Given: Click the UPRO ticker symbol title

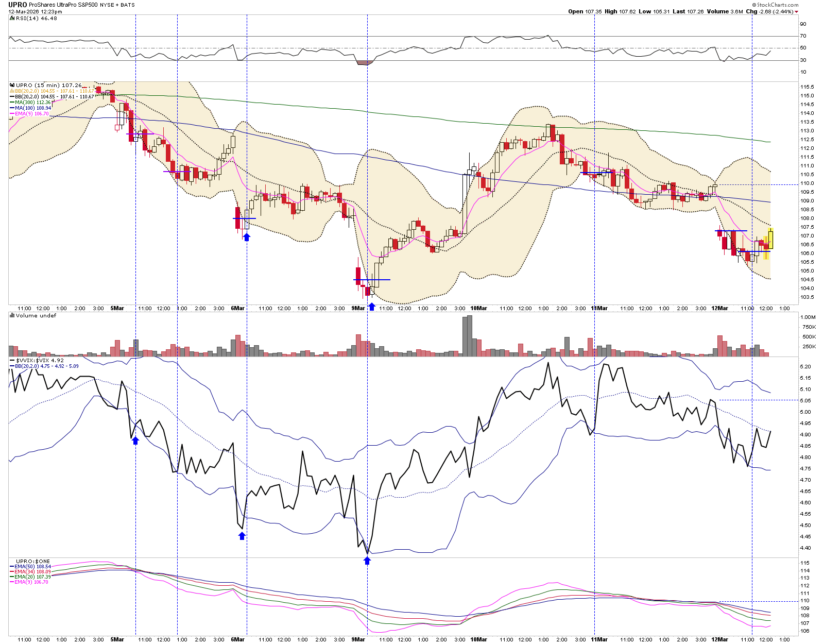Looking at the screenshot, I should (x=18, y=5).
